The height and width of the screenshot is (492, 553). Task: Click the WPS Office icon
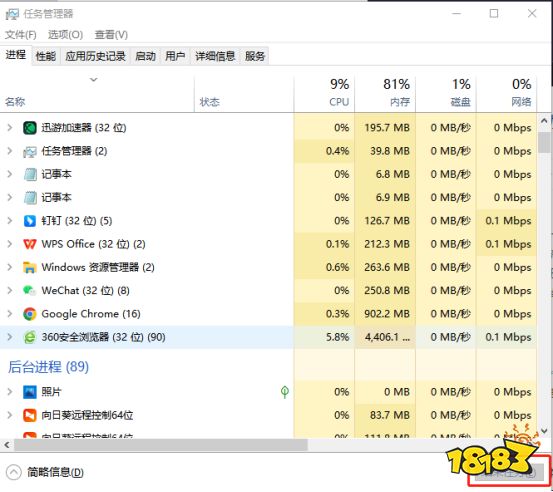click(x=30, y=244)
